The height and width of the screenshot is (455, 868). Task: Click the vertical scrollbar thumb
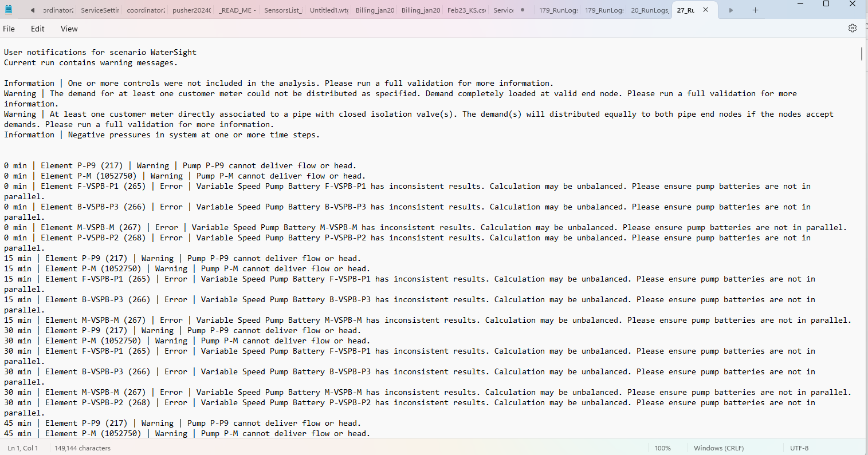pyautogui.click(x=861, y=53)
